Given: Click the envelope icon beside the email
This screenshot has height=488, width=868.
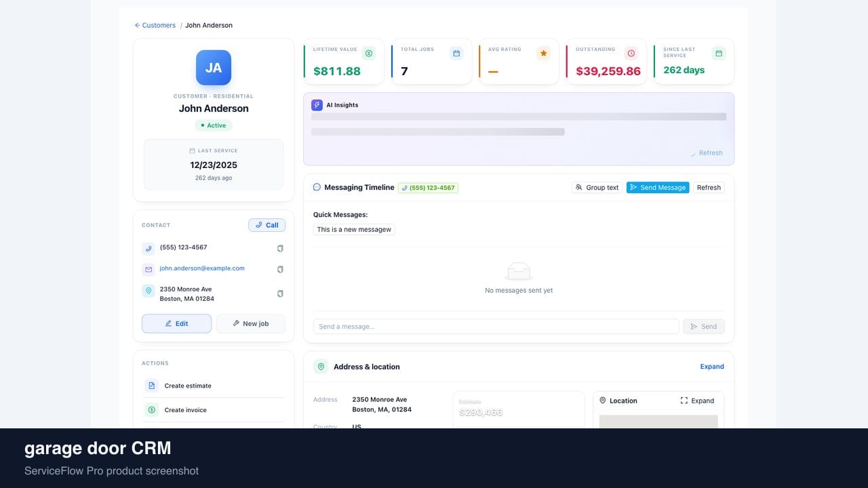Looking at the screenshot, I should (149, 270).
